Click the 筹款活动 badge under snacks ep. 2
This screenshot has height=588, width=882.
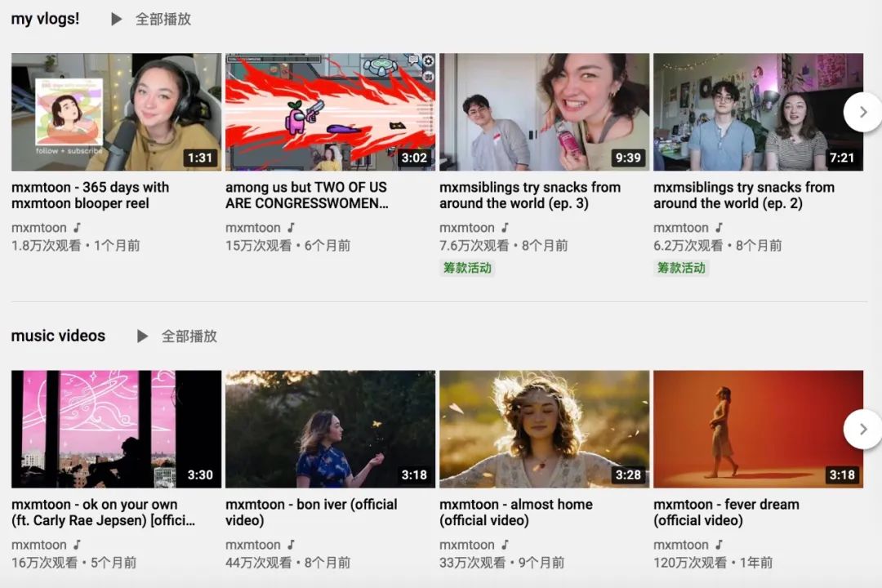coord(681,268)
